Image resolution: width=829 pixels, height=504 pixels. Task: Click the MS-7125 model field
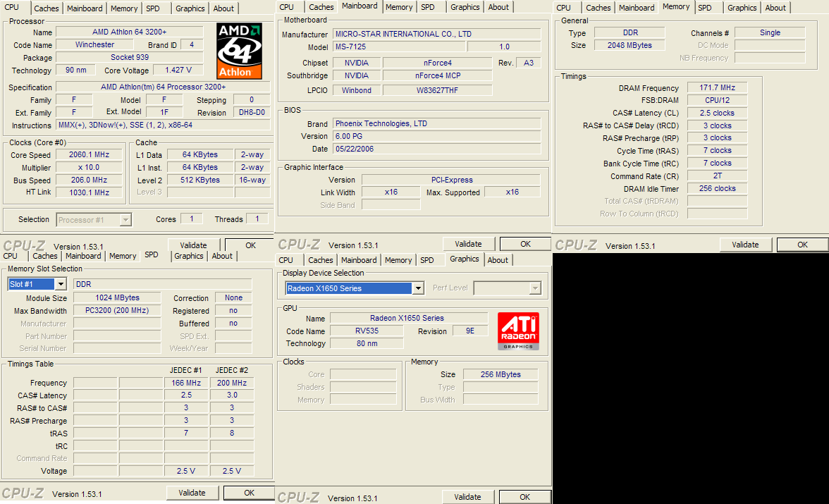[x=399, y=47]
